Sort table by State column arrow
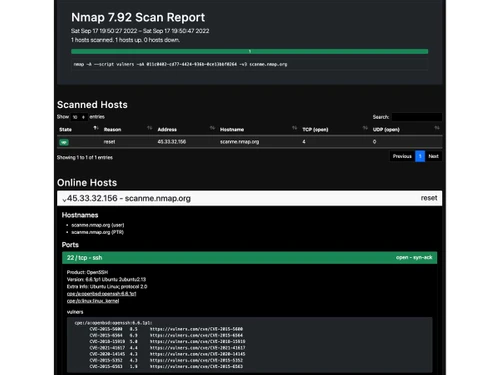Screen dimensions: 500x375 (x=96, y=128)
